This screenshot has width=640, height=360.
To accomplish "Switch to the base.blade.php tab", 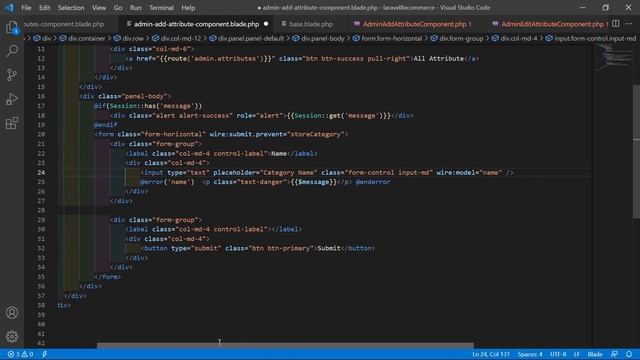I will [311, 24].
